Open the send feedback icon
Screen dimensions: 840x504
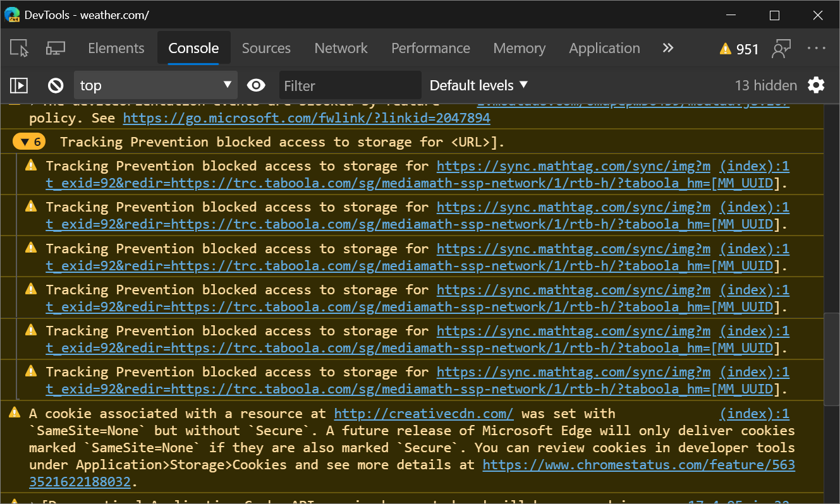pos(782,49)
